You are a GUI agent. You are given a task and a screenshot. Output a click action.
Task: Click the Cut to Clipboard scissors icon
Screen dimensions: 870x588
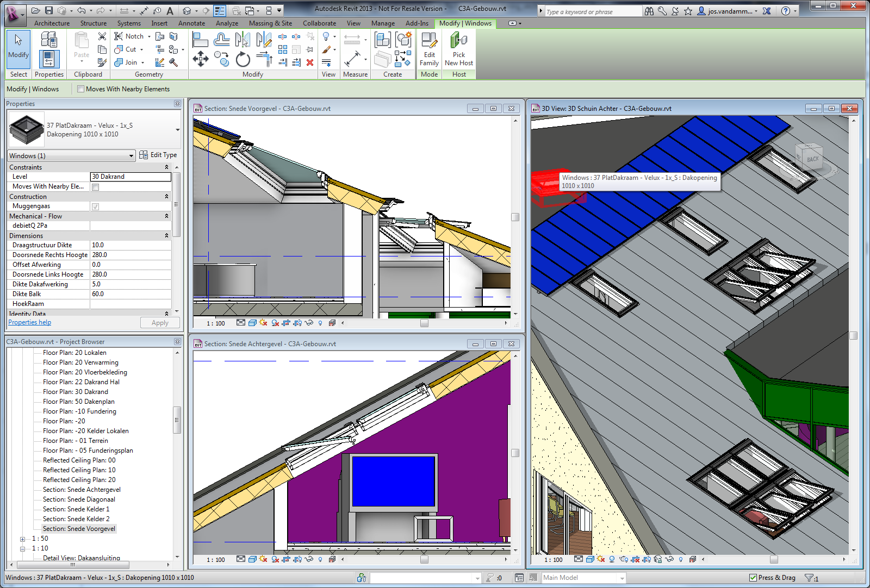102,36
